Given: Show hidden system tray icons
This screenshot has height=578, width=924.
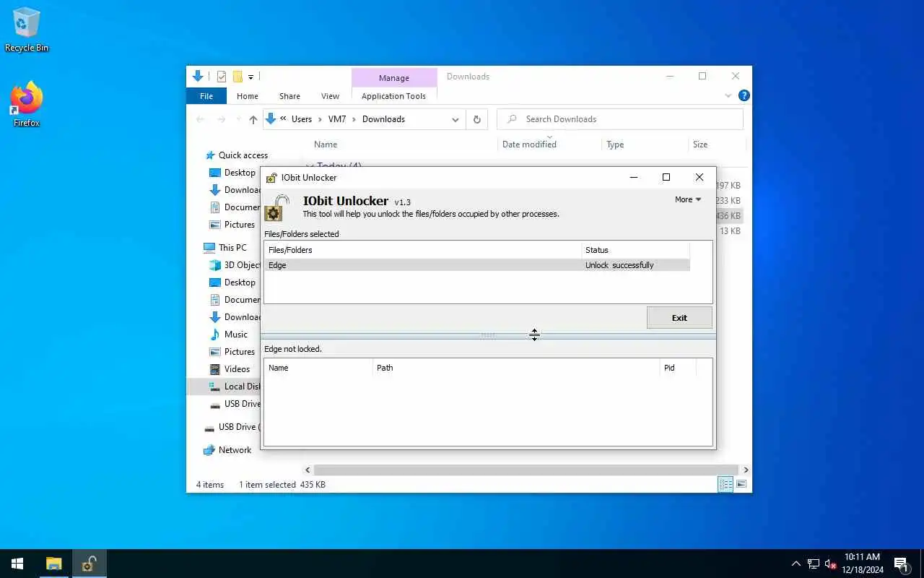Looking at the screenshot, I should [796, 564].
